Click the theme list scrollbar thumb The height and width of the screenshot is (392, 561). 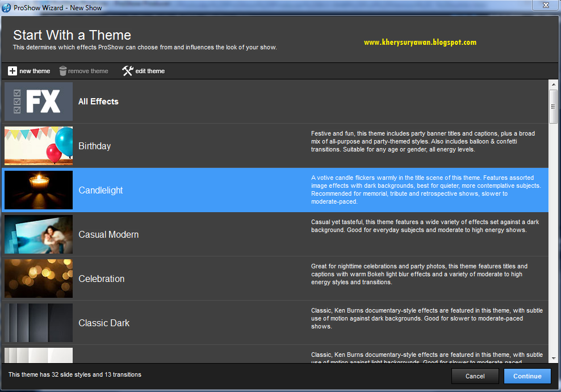[x=554, y=107]
